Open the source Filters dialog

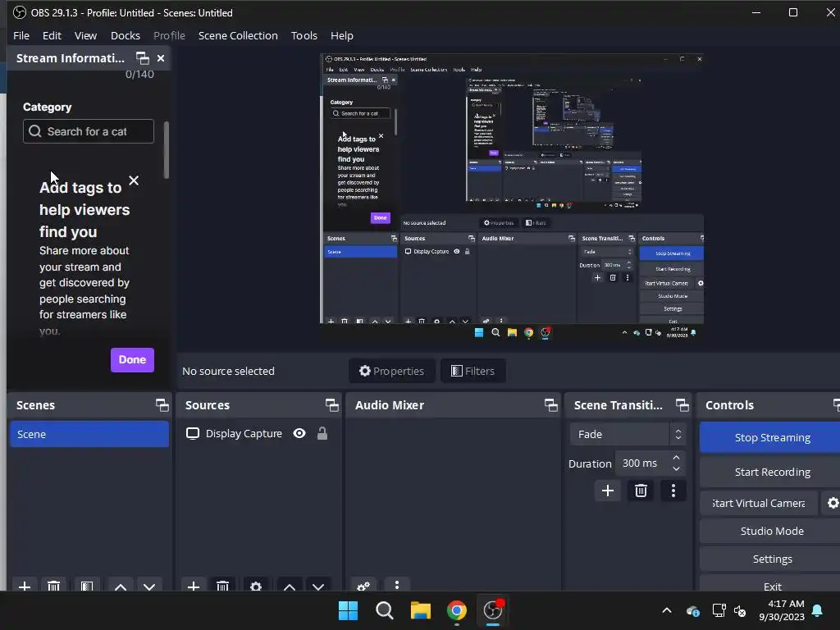tap(473, 371)
